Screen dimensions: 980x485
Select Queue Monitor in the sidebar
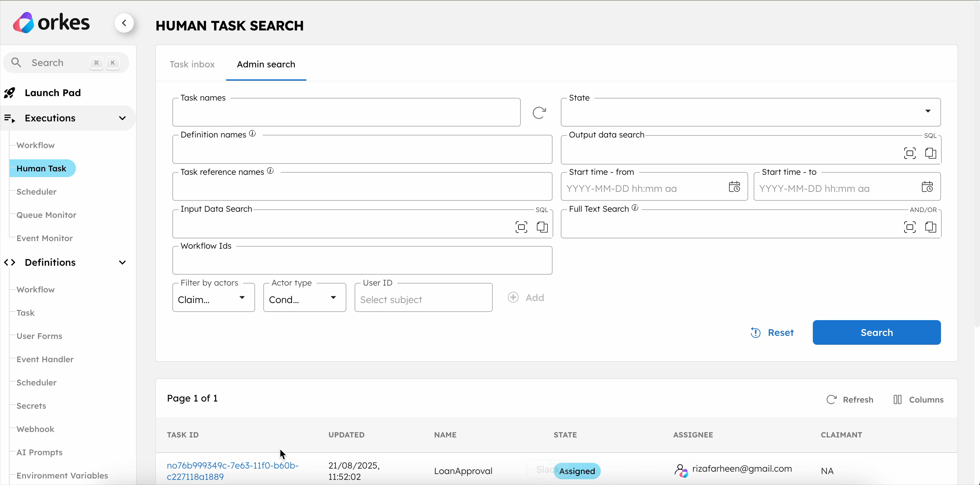tap(47, 215)
